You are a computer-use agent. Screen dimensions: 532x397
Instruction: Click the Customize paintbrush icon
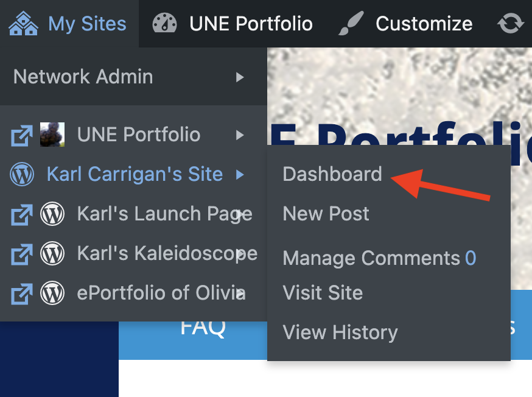click(351, 23)
